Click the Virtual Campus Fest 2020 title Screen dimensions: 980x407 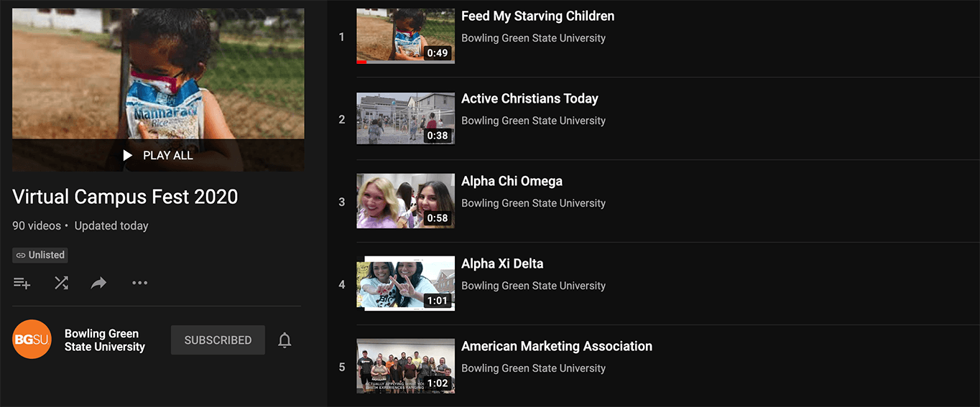pos(125,197)
